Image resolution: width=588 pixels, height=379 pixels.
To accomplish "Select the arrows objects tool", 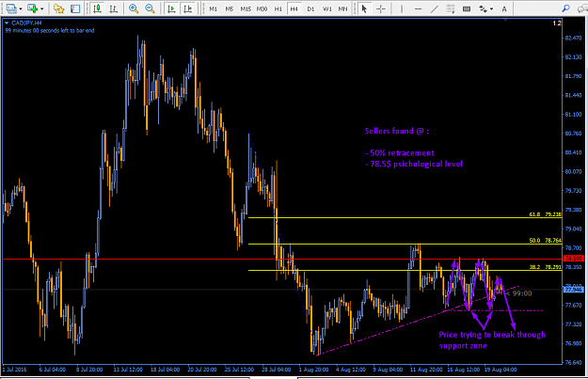I will [x=483, y=8].
